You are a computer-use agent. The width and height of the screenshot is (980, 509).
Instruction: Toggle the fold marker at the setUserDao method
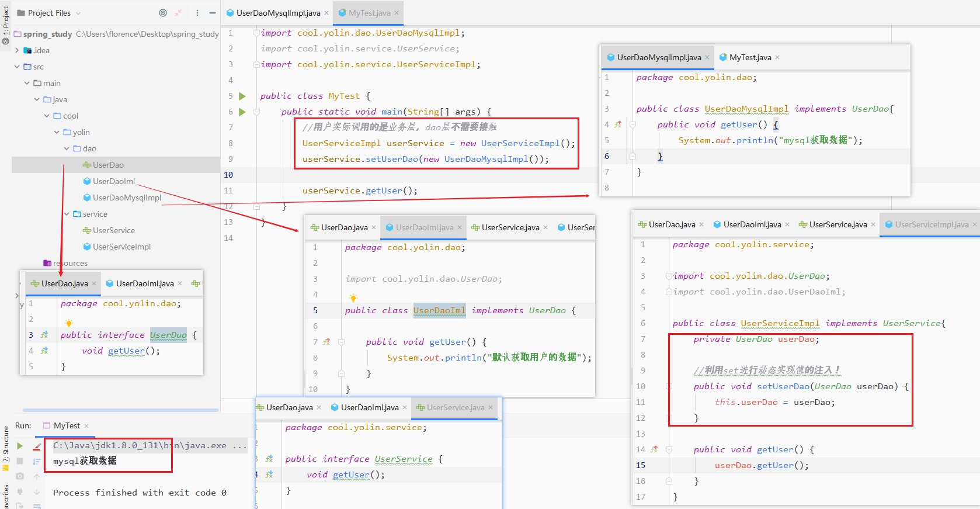(669, 386)
